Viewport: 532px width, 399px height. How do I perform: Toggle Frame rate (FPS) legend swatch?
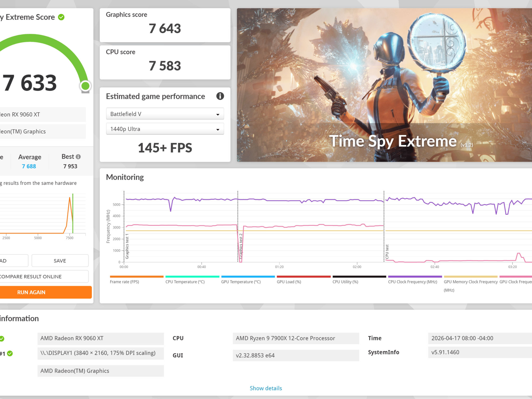coord(137,277)
